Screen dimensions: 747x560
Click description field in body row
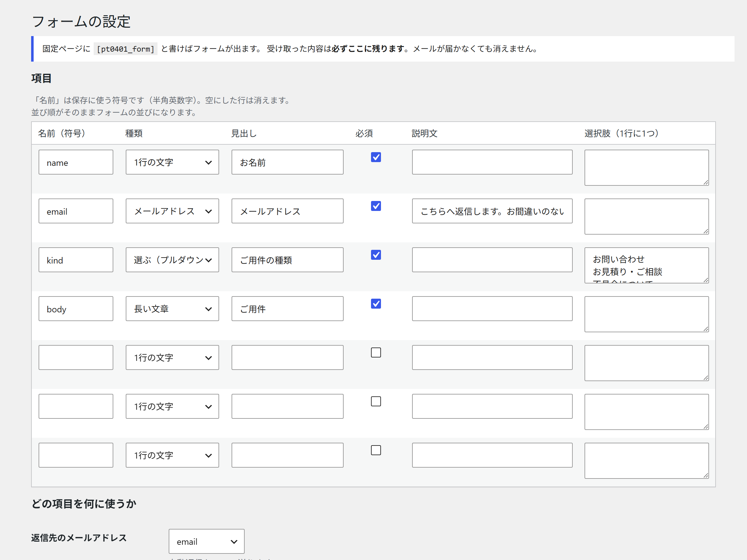pos(492,309)
